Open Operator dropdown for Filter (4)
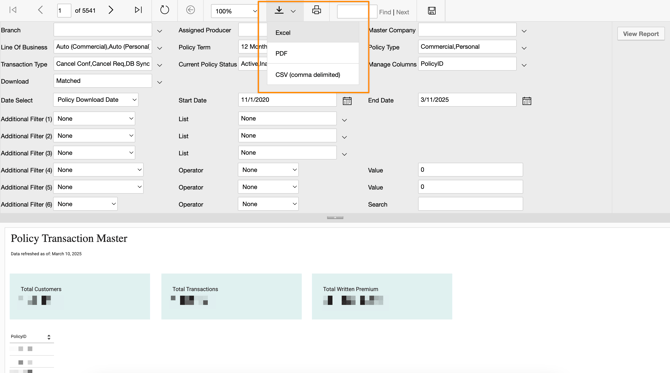This screenshot has width=670, height=373. click(268, 170)
